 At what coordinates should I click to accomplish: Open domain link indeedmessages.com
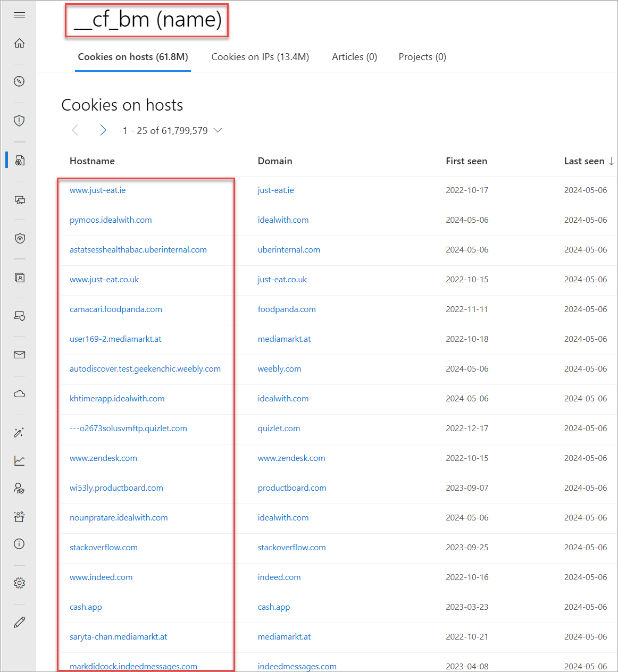pyautogui.click(x=297, y=667)
